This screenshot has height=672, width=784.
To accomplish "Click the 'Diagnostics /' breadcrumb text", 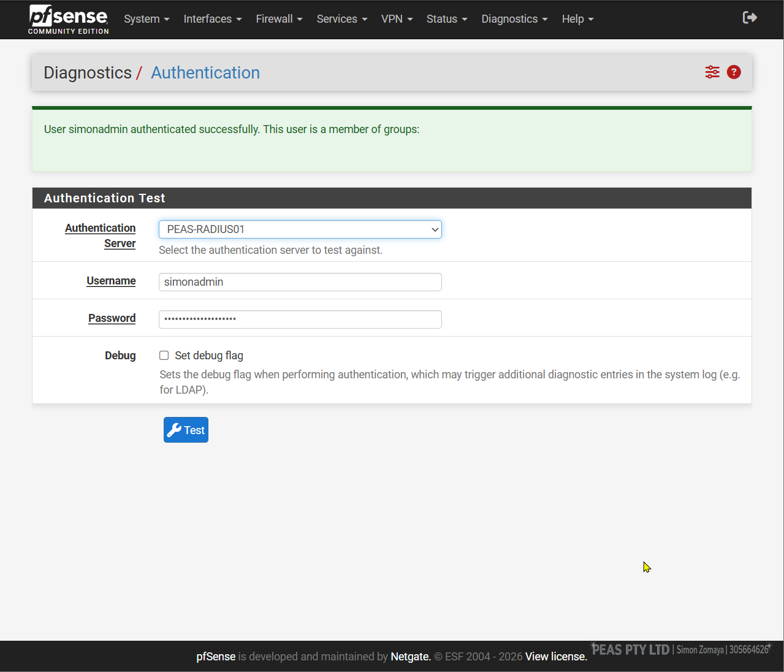I will (x=93, y=72).
